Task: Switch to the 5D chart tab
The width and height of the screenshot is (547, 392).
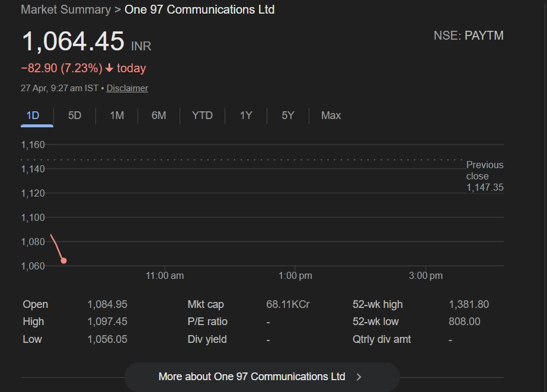Action: click(75, 115)
